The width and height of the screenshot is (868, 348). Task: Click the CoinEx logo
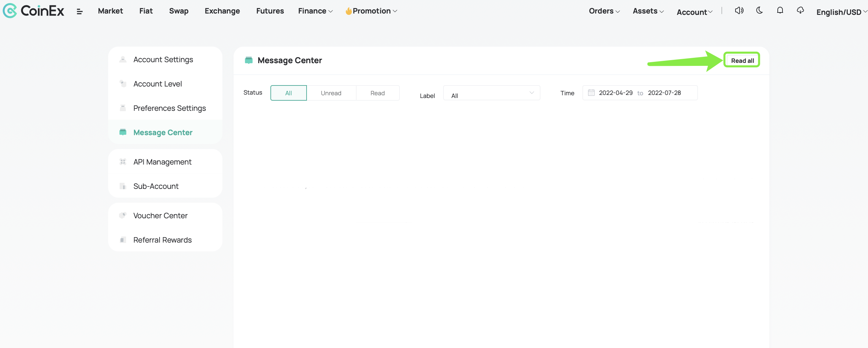click(33, 11)
